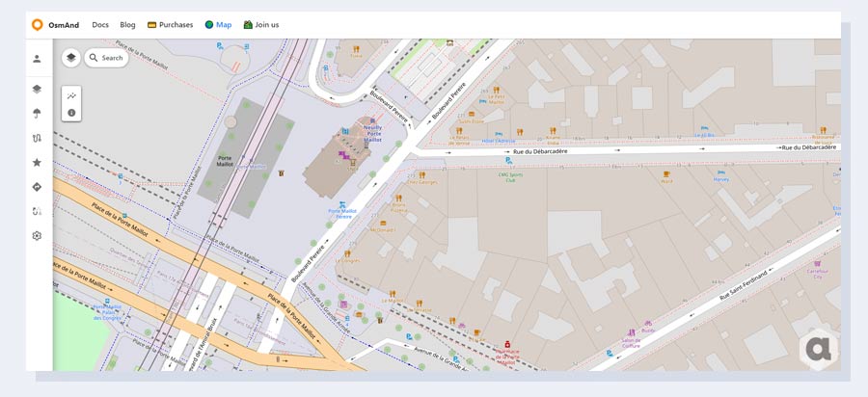Click the track graph icon on map
868x397 pixels.
[71, 95]
